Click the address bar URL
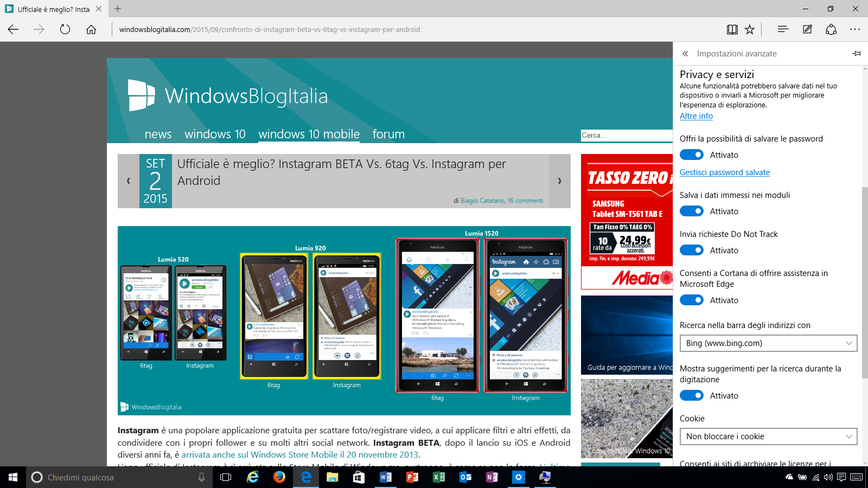This screenshot has height=488, width=868. (x=270, y=30)
